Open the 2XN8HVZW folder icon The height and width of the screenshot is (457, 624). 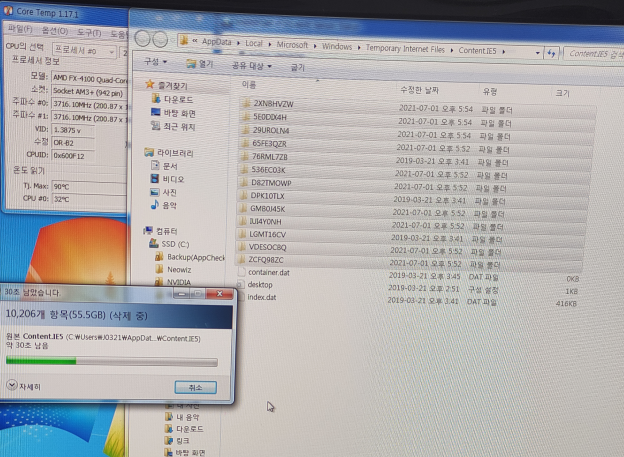(x=246, y=104)
